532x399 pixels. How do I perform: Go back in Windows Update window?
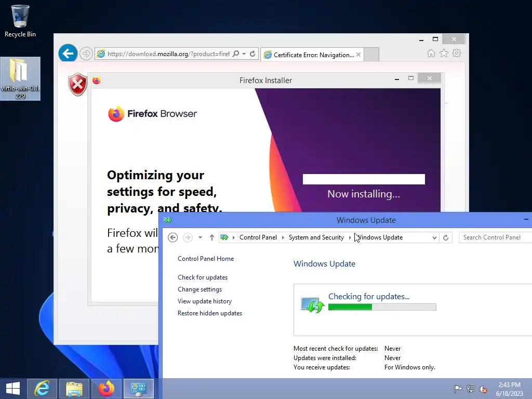coord(172,237)
